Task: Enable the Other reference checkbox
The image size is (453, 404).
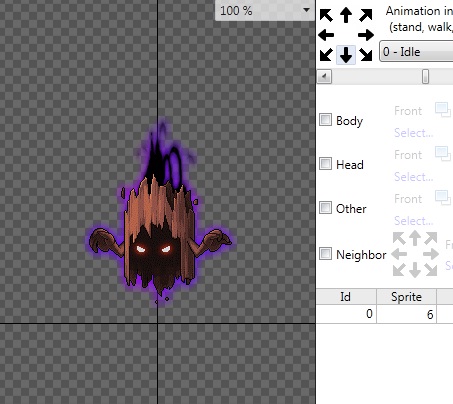Action: (325, 208)
